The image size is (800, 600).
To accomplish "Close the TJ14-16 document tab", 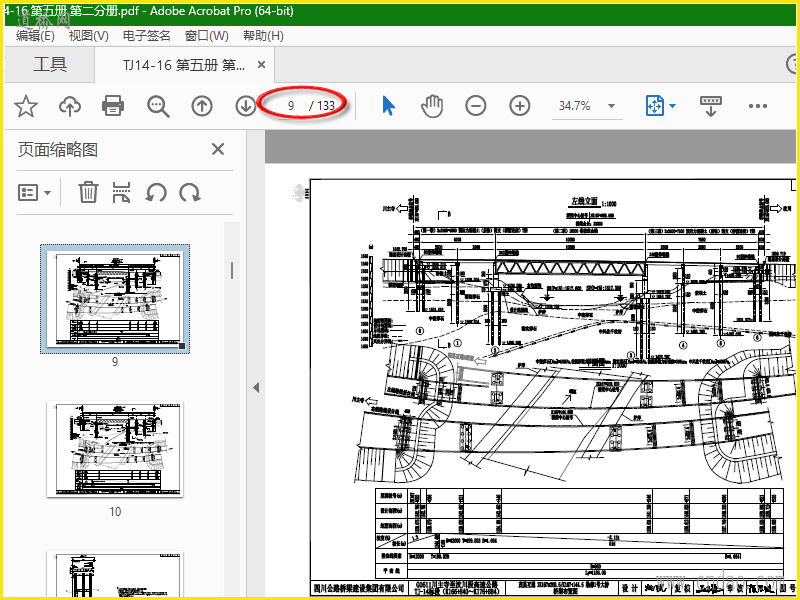I will coord(261,65).
